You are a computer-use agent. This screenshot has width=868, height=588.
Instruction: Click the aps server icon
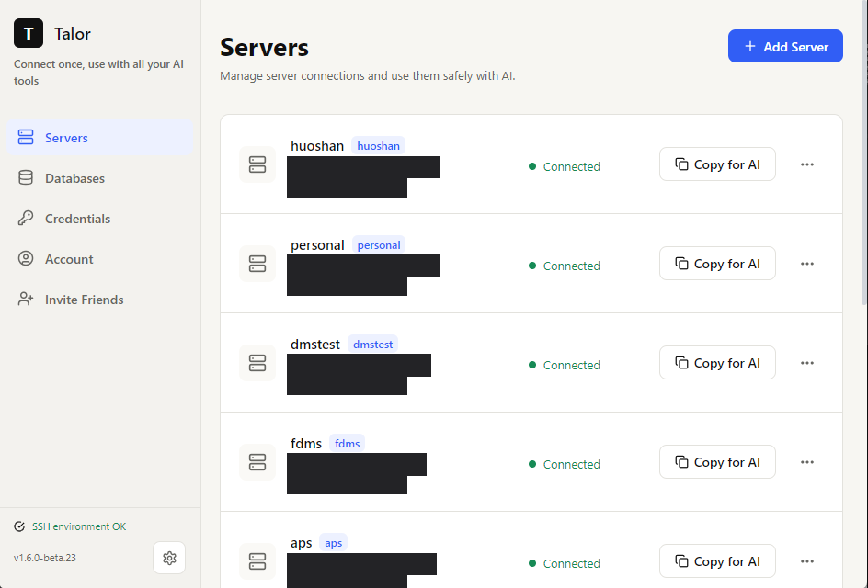[x=257, y=561]
